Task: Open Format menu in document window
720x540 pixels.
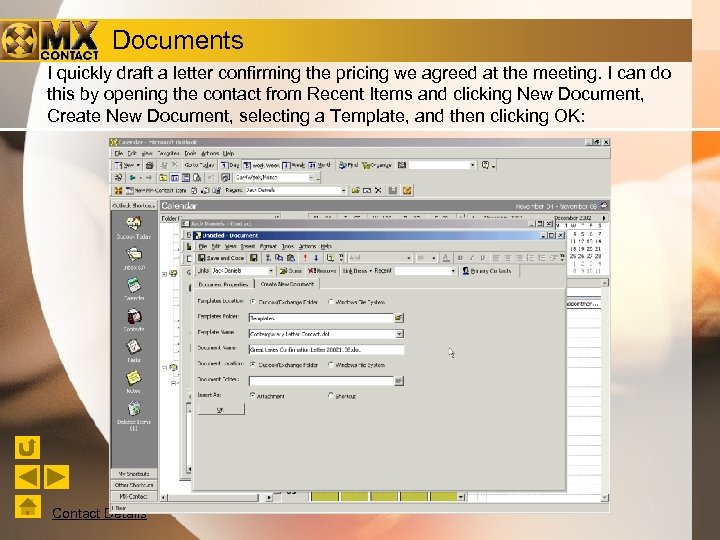Action: pyautogui.click(x=268, y=247)
